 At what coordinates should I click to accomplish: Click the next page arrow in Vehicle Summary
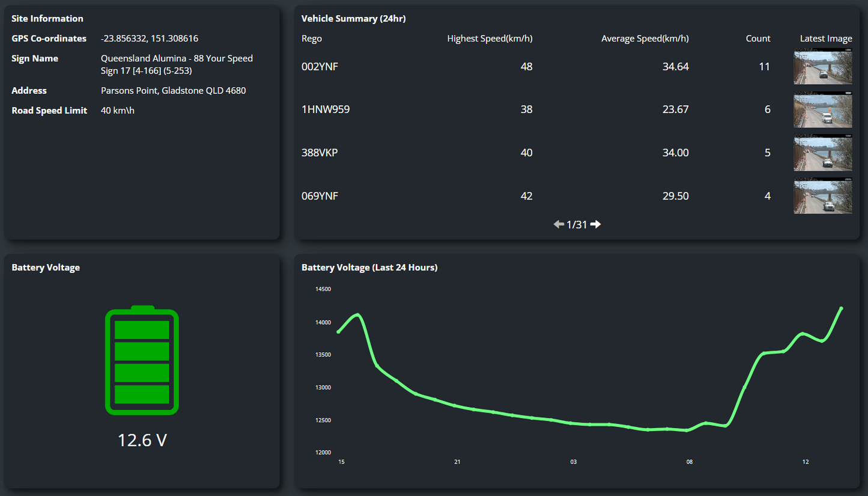[x=595, y=224]
